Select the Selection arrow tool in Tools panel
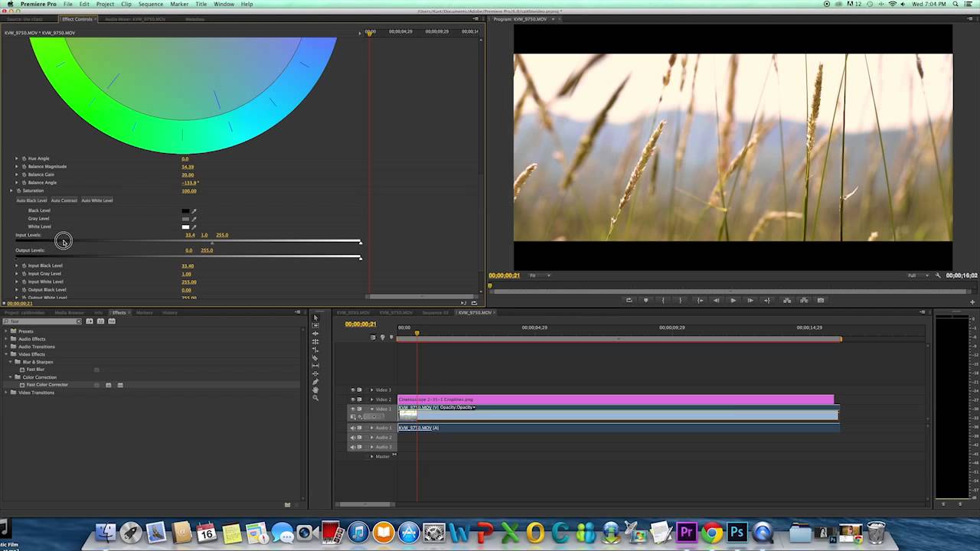Image resolution: width=980 pixels, height=551 pixels. [x=315, y=318]
